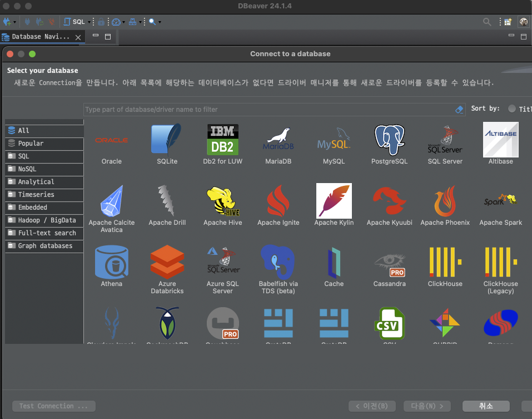Select the Analytical category
Image resolution: width=532 pixels, height=419 pixels.
click(44, 182)
